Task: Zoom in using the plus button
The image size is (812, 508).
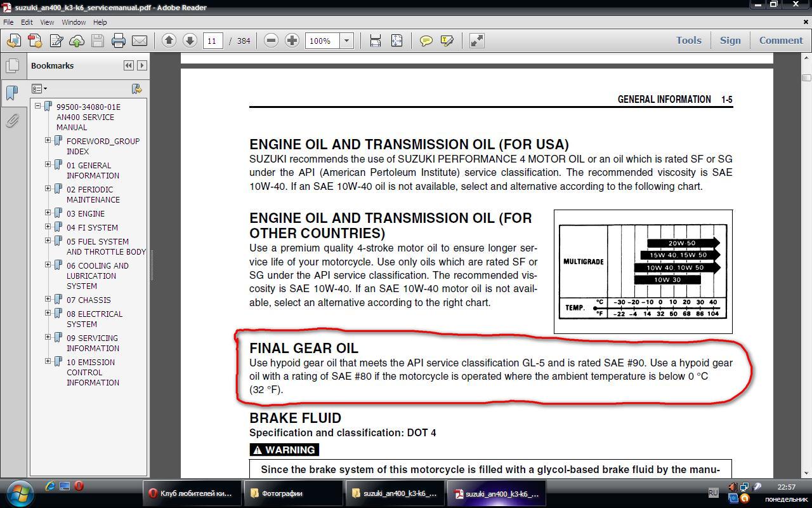Action: [292, 41]
